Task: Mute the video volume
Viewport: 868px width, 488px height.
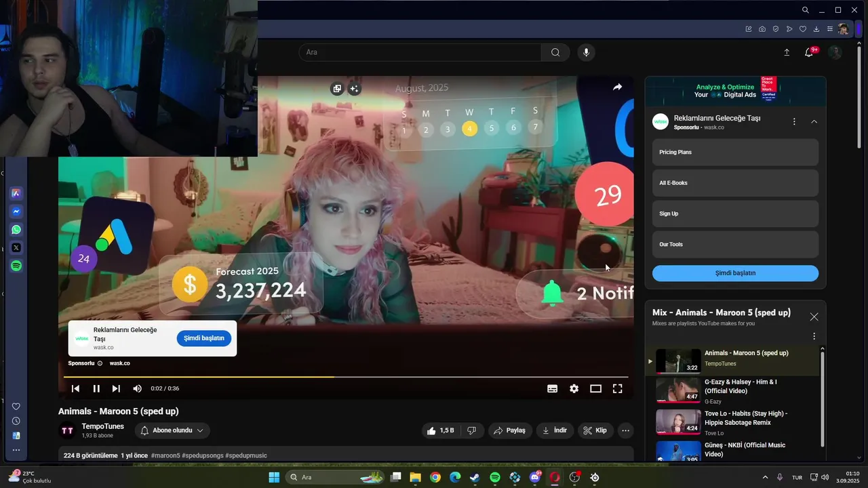Action: 137,388
